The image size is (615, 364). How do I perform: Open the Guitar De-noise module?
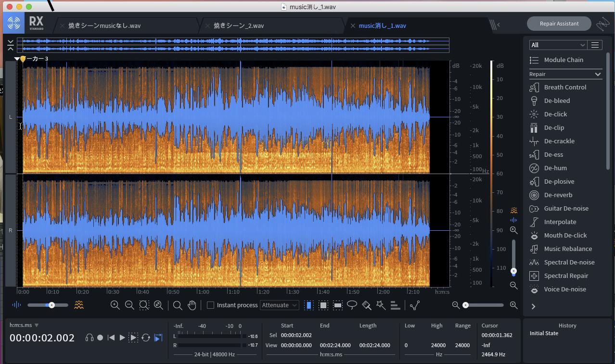click(x=565, y=208)
